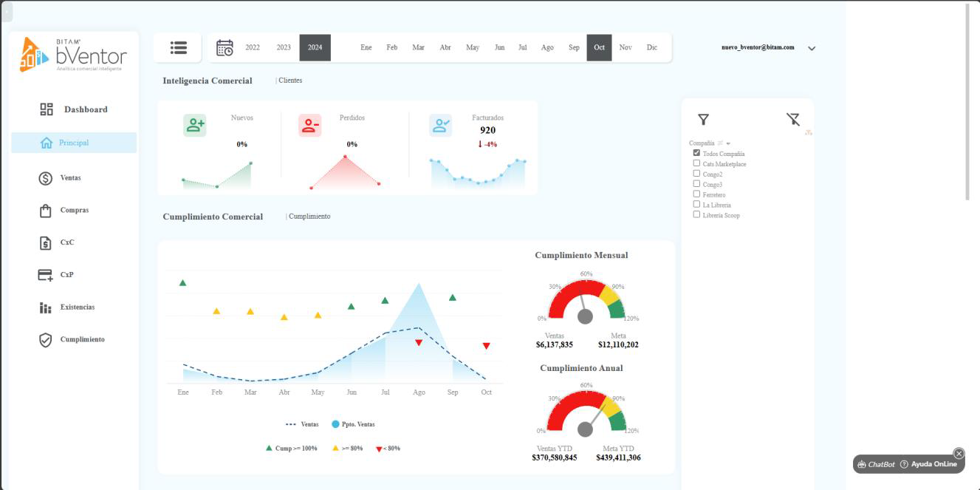
Task: Check the Todos Compañía checkbox
Action: (x=696, y=153)
